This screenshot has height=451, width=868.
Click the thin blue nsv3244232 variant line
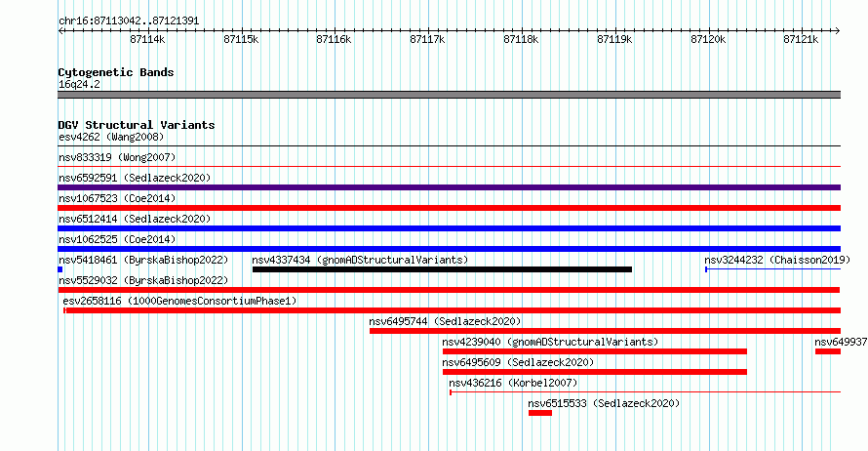(x=772, y=269)
